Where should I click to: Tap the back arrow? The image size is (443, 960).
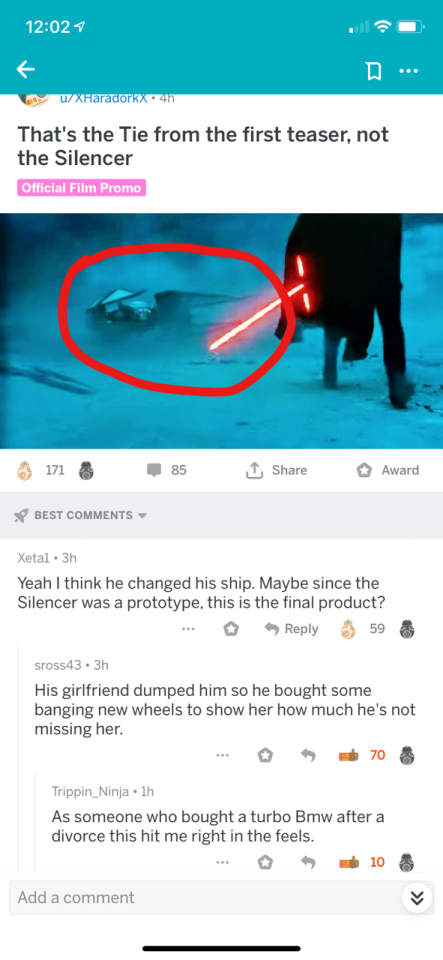tap(25, 70)
